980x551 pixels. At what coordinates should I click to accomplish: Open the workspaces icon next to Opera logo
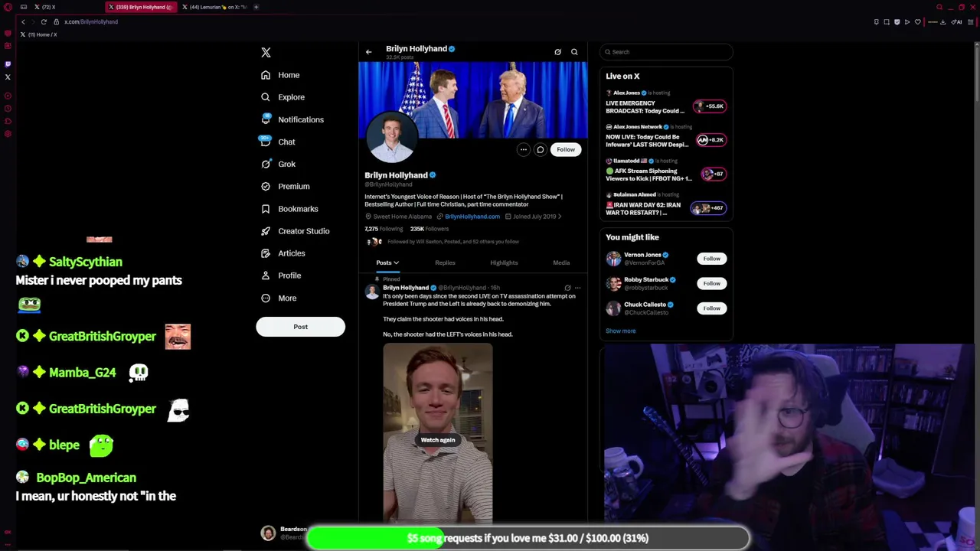click(24, 7)
